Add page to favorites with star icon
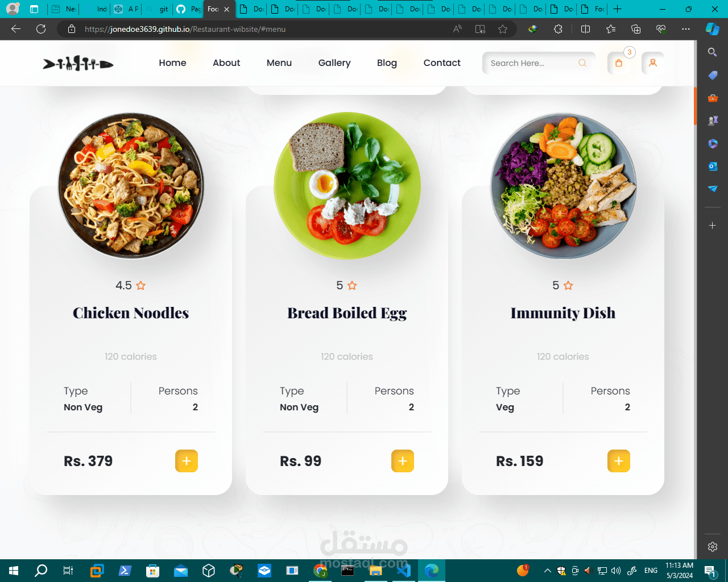Image resolution: width=728 pixels, height=582 pixels. pos(503,29)
